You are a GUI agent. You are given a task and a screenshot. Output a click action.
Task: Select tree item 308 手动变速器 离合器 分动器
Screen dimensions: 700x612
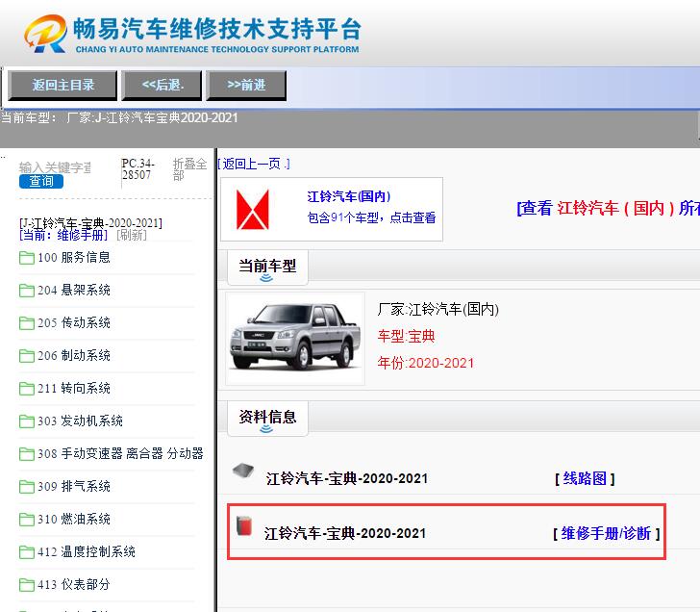120,453
